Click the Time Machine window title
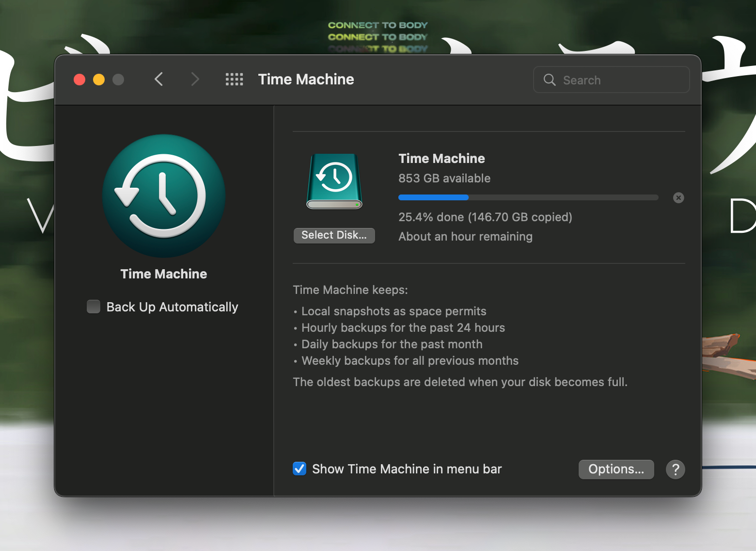Viewport: 756px width, 551px height. click(x=306, y=80)
